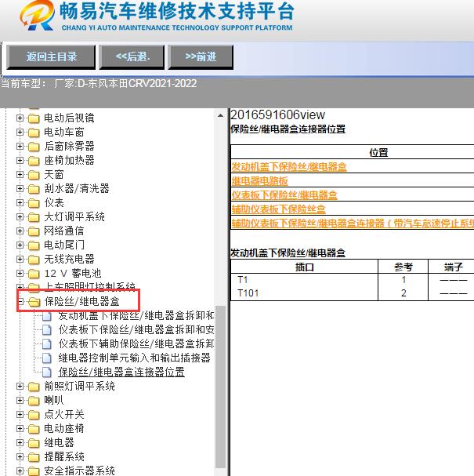Expand the 电动尾门 tree node
The image size is (474, 476).
tap(20, 245)
